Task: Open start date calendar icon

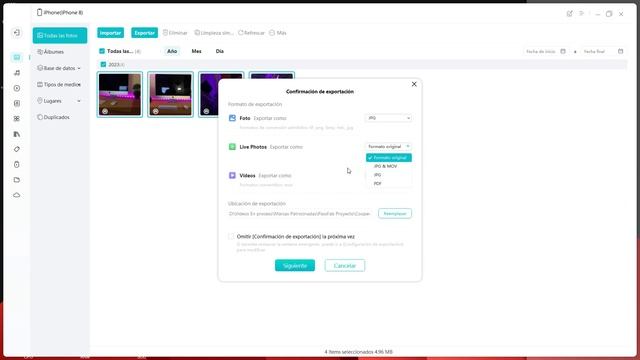Action: [x=563, y=51]
